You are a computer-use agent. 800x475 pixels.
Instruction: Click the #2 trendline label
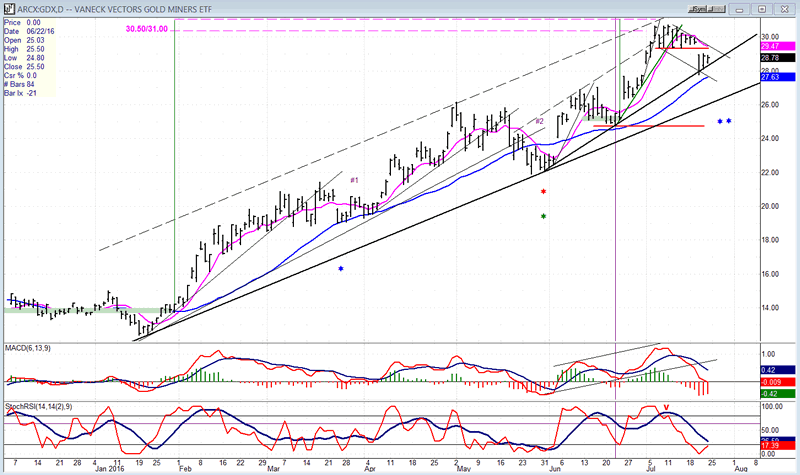pos(538,121)
